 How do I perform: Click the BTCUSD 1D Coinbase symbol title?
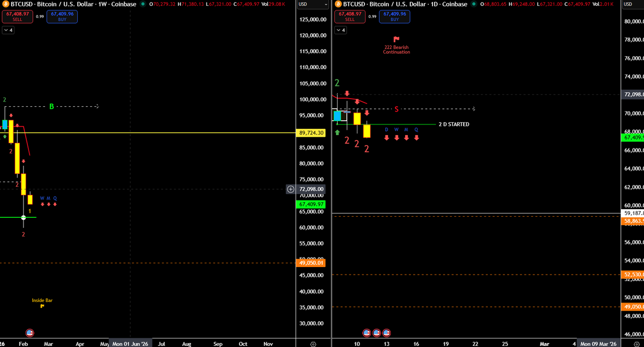pyautogui.click(x=406, y=4)
